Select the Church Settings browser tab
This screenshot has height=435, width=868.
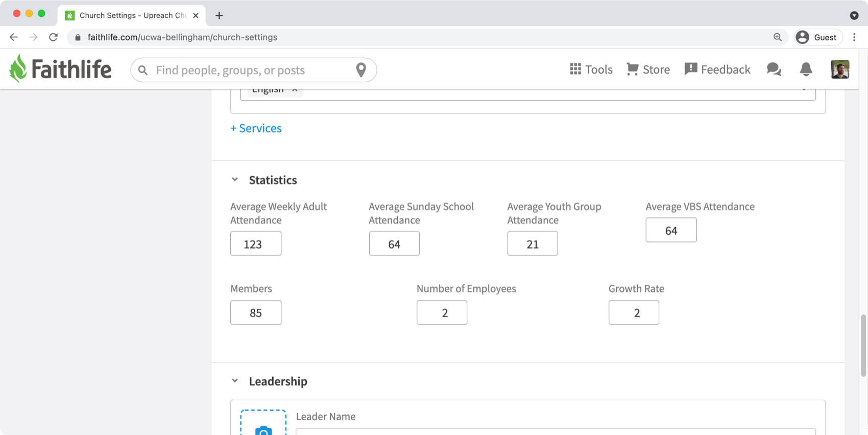132,15
